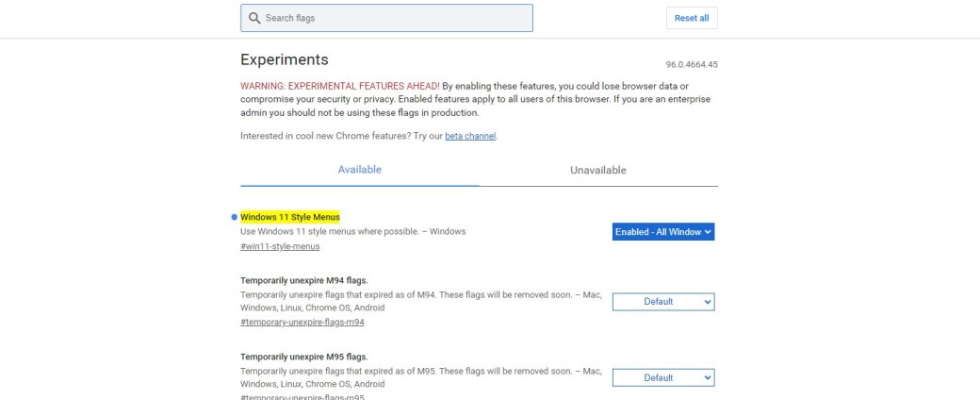Switch to the Unavailable tab
The image size is (980, 400).
(598, 170)
